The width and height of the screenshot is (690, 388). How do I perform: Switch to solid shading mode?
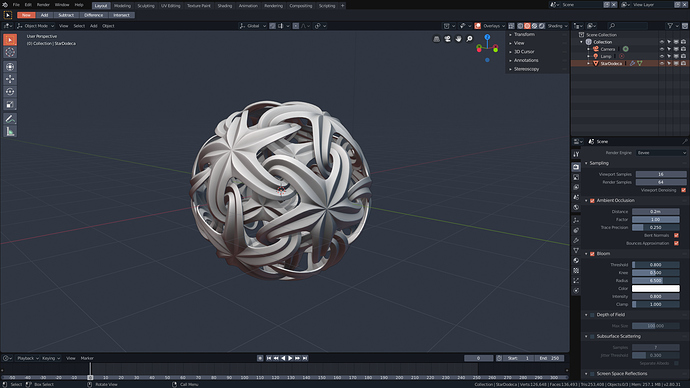point(527,26)
